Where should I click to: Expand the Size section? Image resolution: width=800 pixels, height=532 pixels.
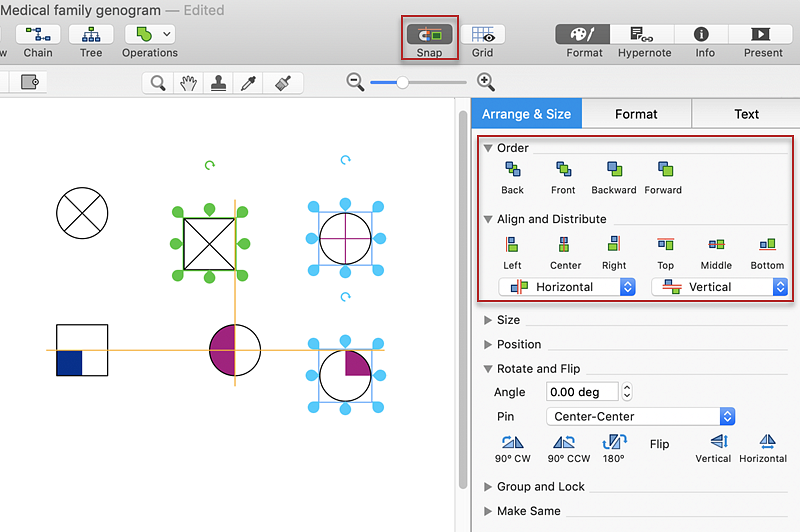(488, 320)
